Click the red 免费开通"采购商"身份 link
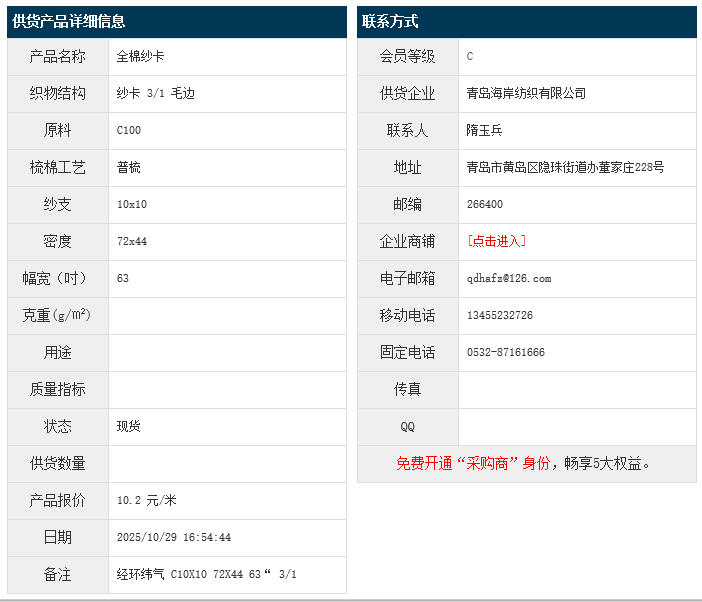Image resolution: width=702 pixels, height=602 pixels. tap(473, 463)
